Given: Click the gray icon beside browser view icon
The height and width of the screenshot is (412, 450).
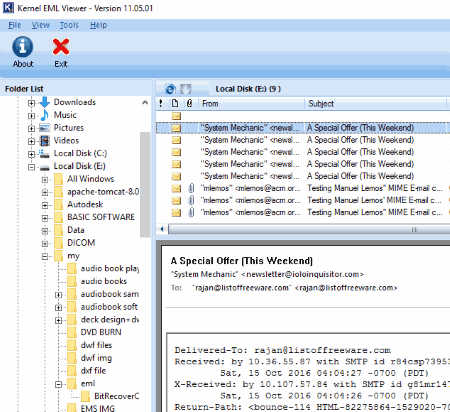Looking at the screenshot, I should pyautogui.click(x=186, y=89).
